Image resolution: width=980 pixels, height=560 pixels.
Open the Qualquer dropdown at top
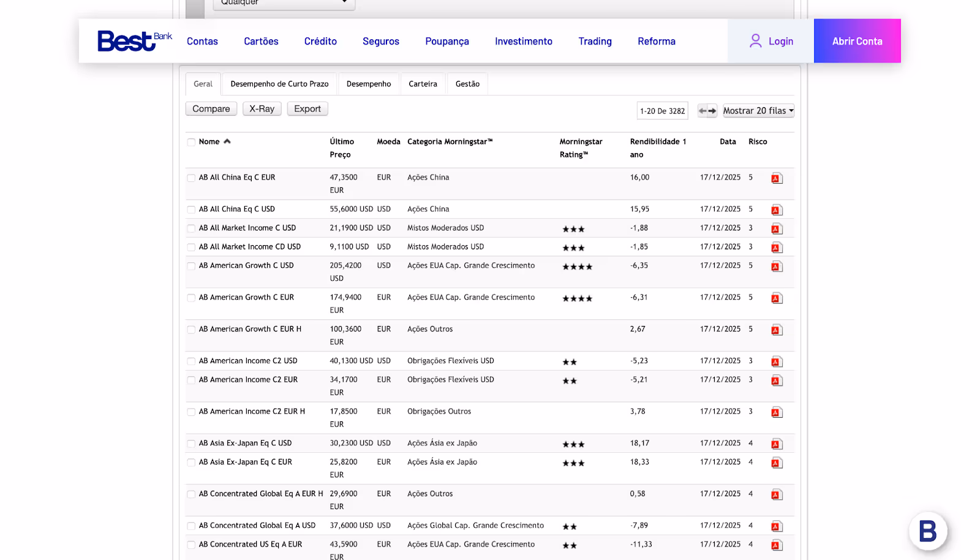point(284,3)
